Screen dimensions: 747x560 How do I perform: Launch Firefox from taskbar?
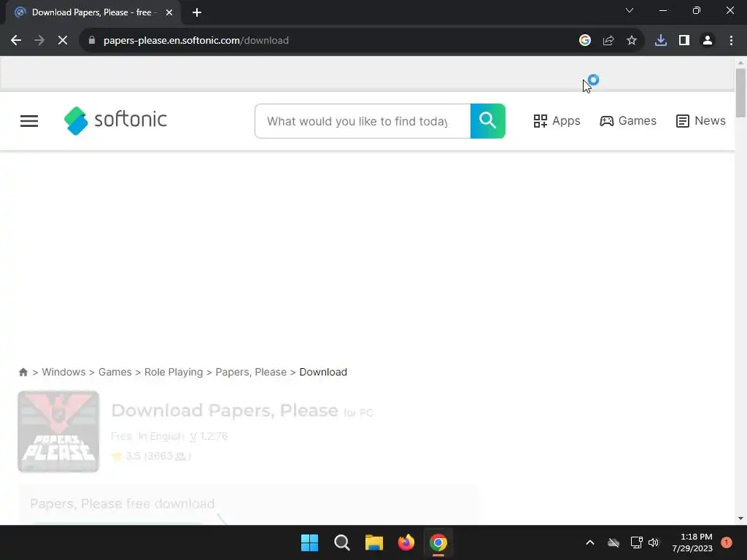tap(406, 542)
